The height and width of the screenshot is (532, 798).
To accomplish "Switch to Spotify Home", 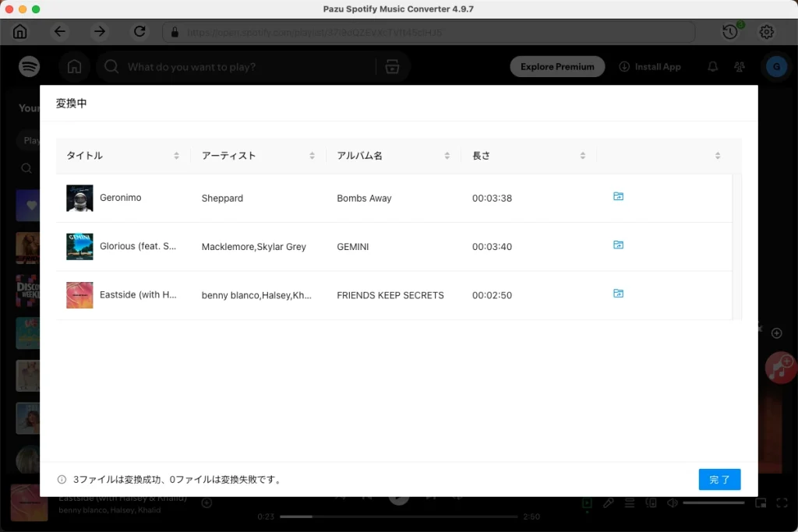I will point(74,66).
